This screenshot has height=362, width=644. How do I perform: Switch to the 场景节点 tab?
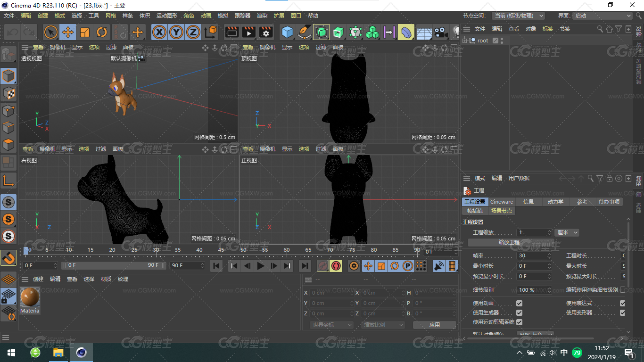coord(502,211)
